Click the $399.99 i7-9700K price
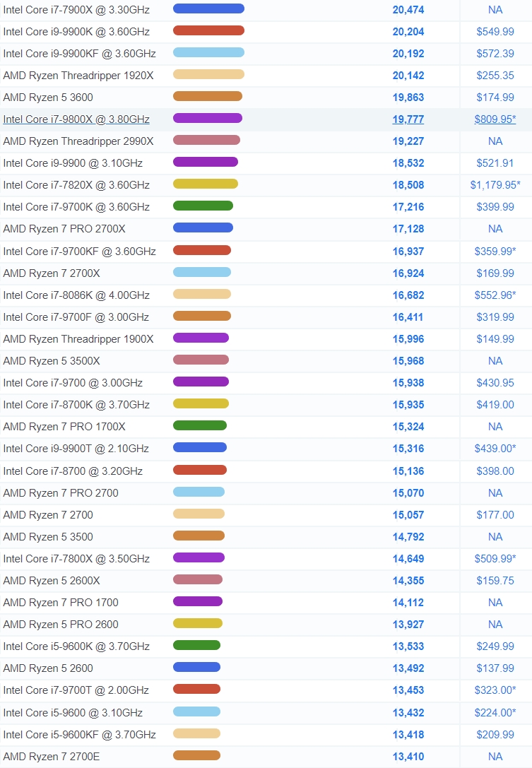The height and width of the screenshot is (768, 532). point(495,207)
